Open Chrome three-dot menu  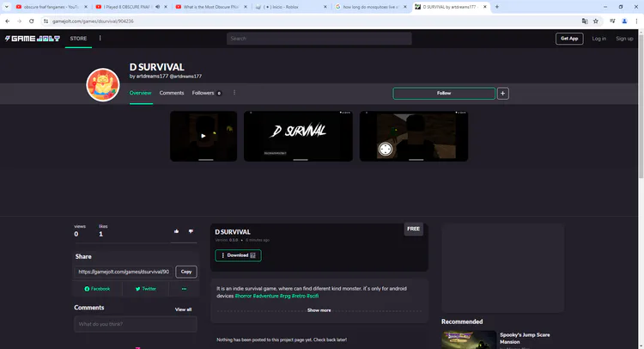click(x=636, y=21)
